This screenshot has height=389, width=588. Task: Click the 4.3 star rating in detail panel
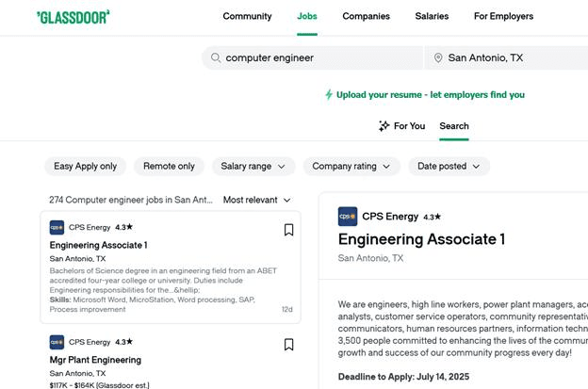pos(432,217)
